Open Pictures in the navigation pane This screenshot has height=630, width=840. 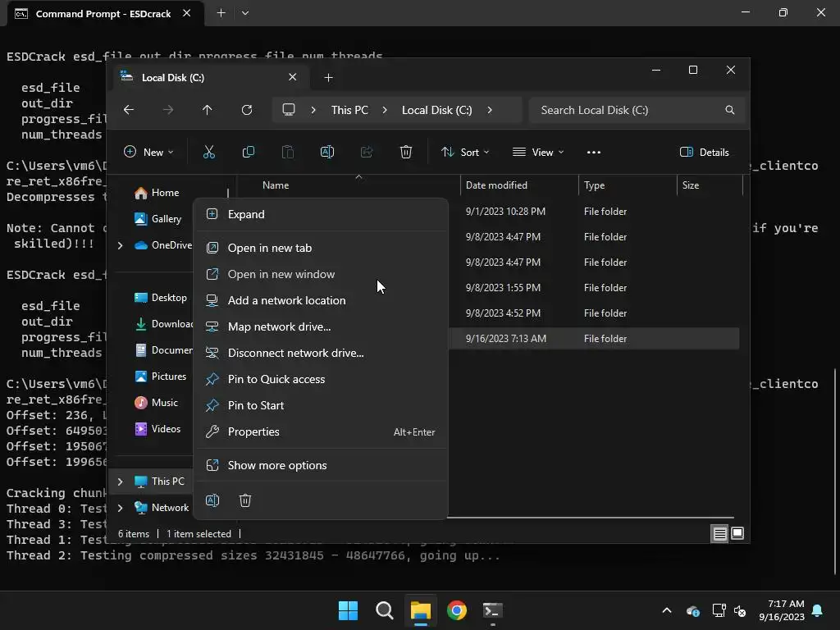160,377
